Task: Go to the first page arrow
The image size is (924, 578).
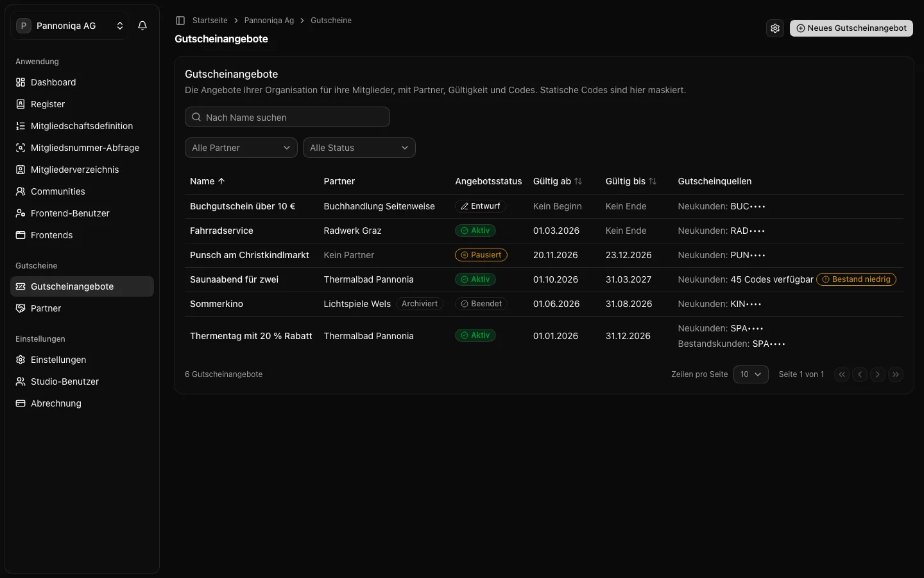Action: (842, 374)
